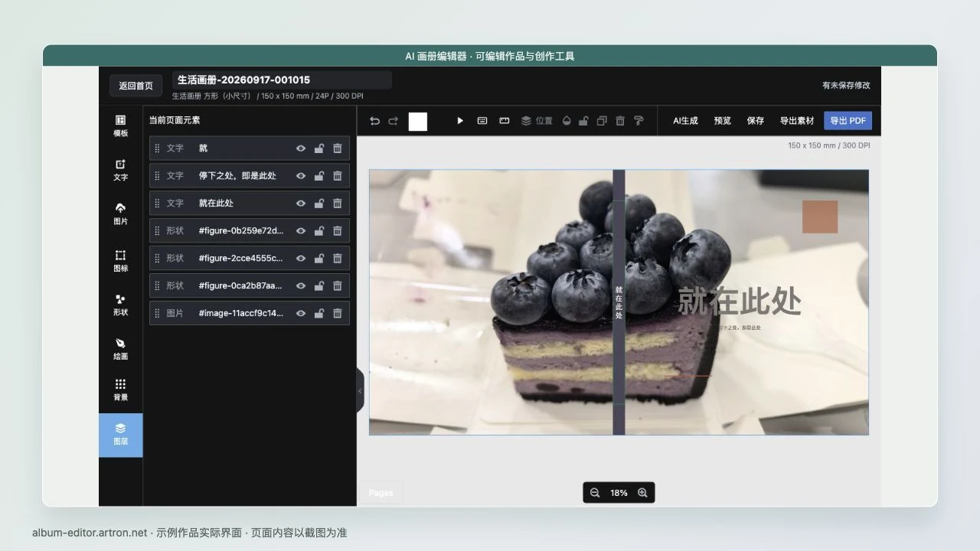
Task: Select layer row #figure-2cce4555c
Action: 250,258
